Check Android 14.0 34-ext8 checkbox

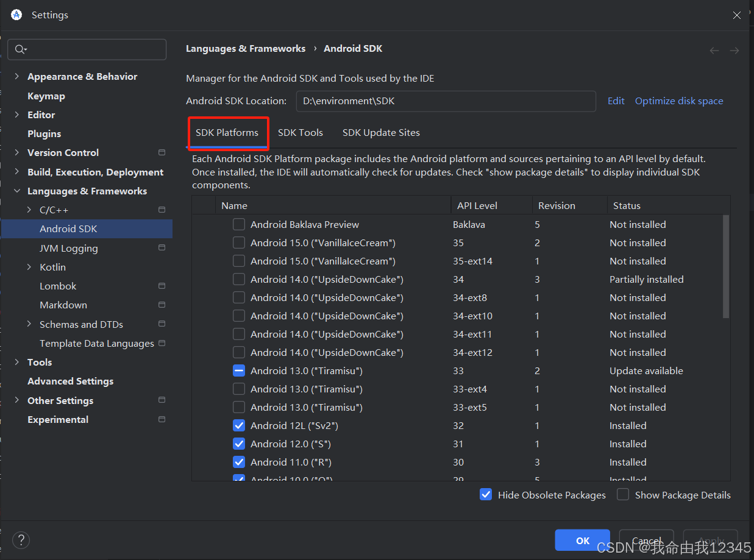239,297
